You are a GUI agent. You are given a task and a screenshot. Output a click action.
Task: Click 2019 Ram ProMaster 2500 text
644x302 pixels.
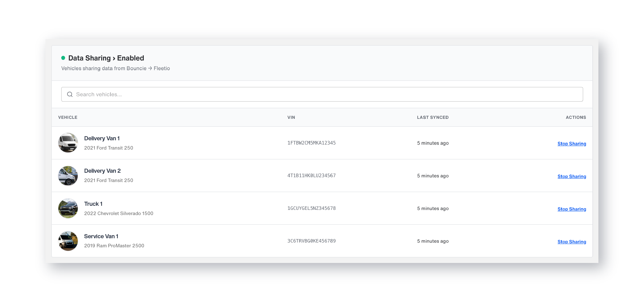click(114, 246)
